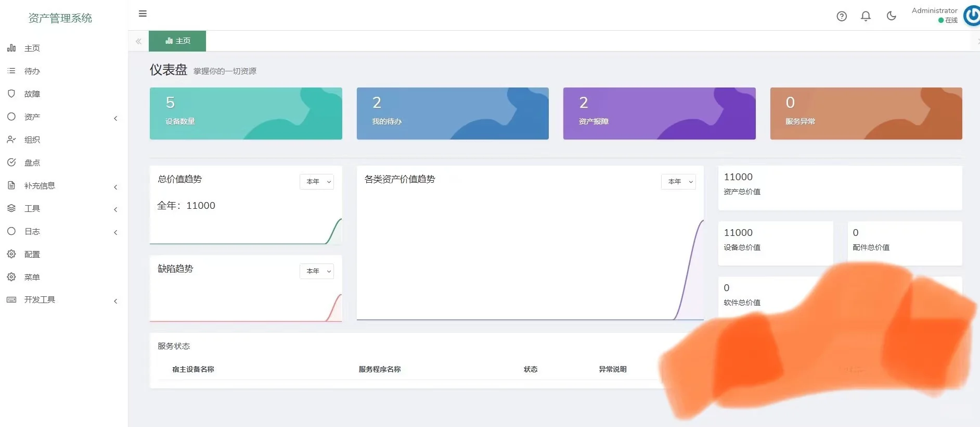Click the 设备总价值 11000 card
This screenshot has width=980, height=427.
[776, 244]
